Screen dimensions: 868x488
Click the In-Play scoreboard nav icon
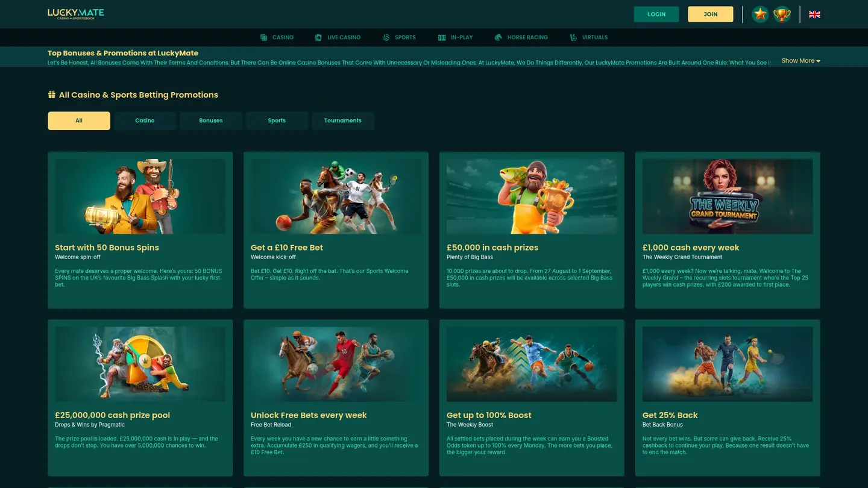pyautogui.click(x=442, y=37)
